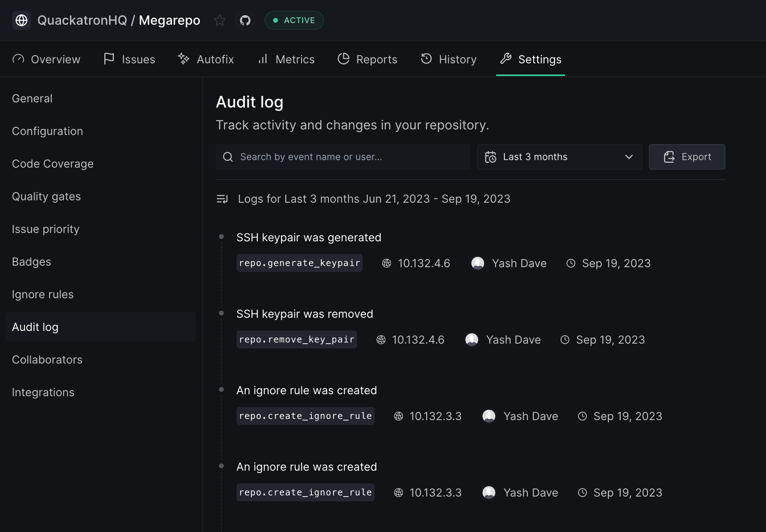This screenshot has height=532, width=766.
Task: Click the Yash Dave avatar on keypair generated
Action: (477, 263)
